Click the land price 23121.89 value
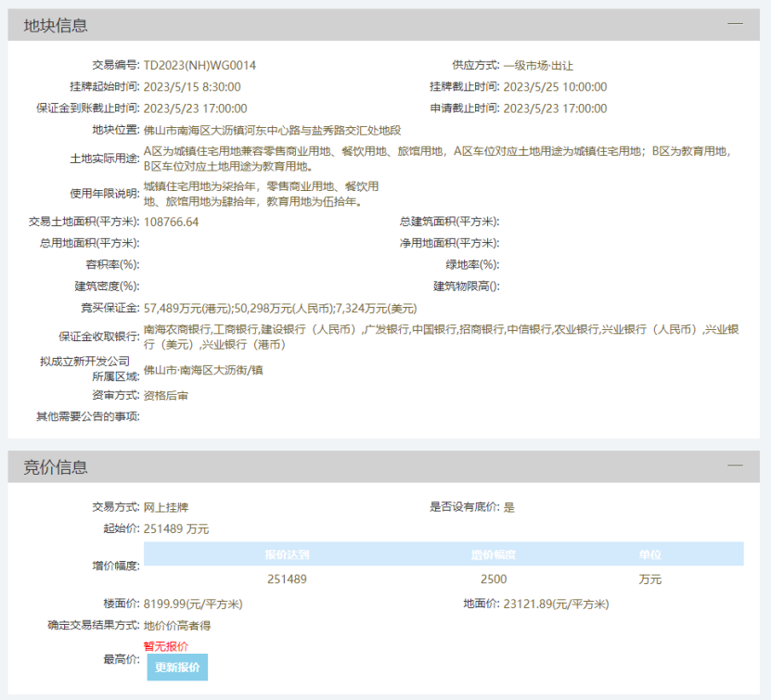The width and height of the screenshot is (771, 700). point(556,604)
